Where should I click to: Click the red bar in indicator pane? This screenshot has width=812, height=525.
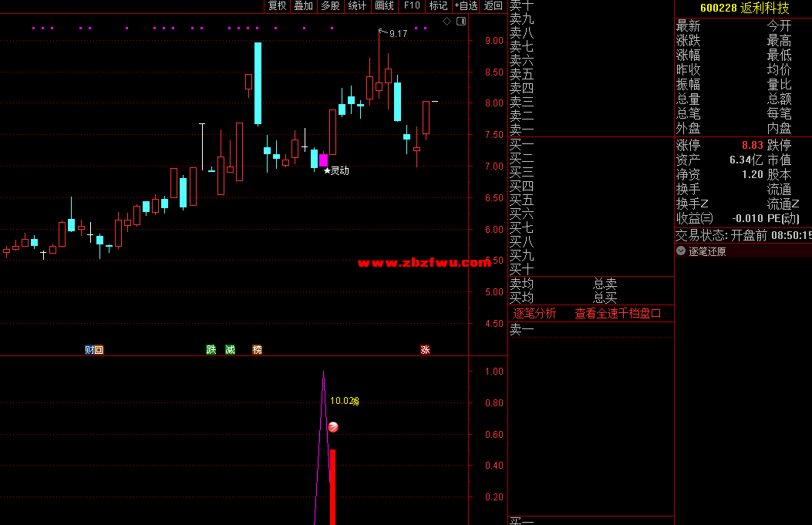332,487
